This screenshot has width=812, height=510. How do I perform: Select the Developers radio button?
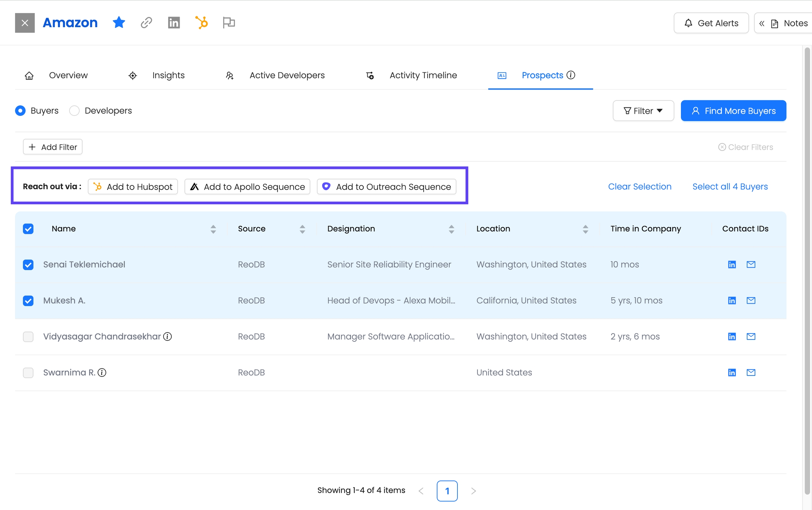(x=74, y=111)
